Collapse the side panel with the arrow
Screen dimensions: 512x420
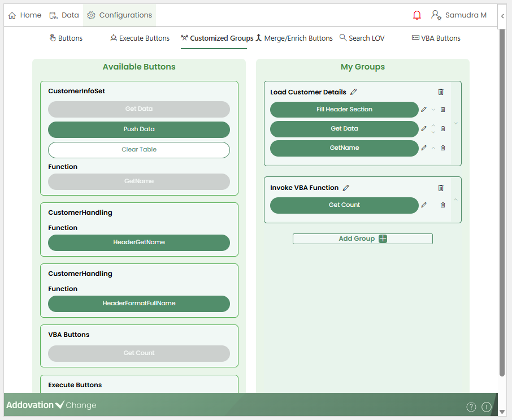(x=502, y=16)
